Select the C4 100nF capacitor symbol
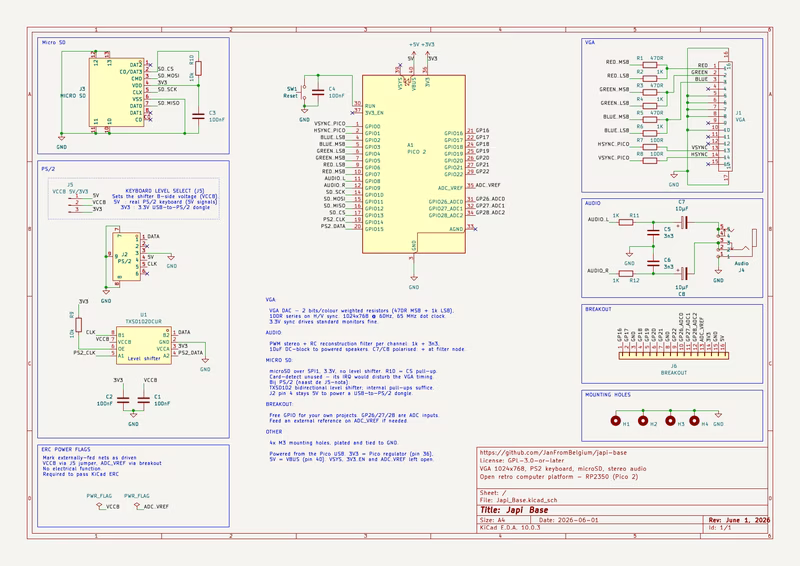Image resolution: width=800 pixels, height=566 pixels. (318, 92)
